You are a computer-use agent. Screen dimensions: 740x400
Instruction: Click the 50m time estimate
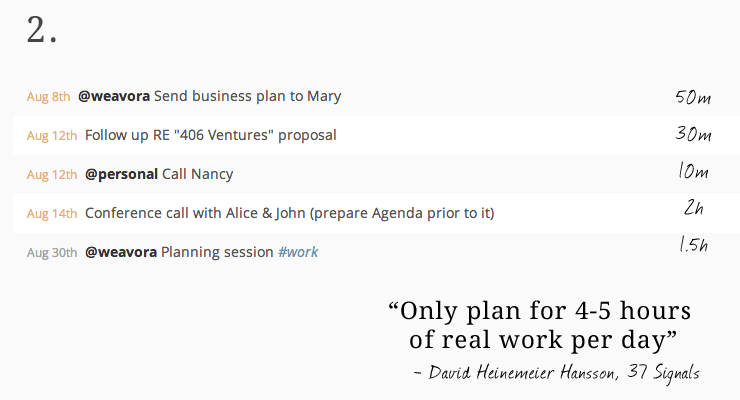tap(693, 97)
